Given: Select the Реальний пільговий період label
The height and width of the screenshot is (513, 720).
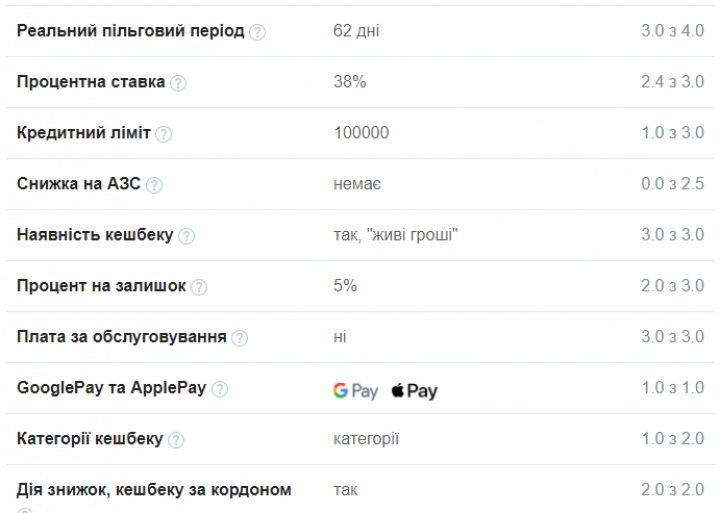Looking at the screenshot, I should click(x=130, y=31).
